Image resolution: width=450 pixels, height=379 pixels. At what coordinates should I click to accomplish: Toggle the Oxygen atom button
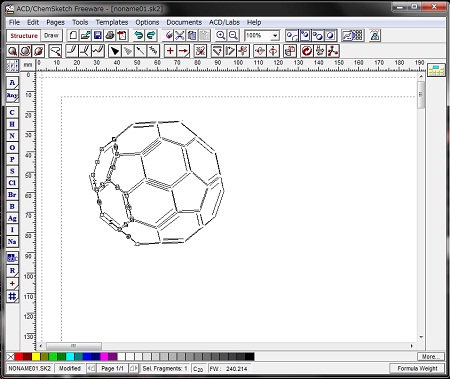12,147
